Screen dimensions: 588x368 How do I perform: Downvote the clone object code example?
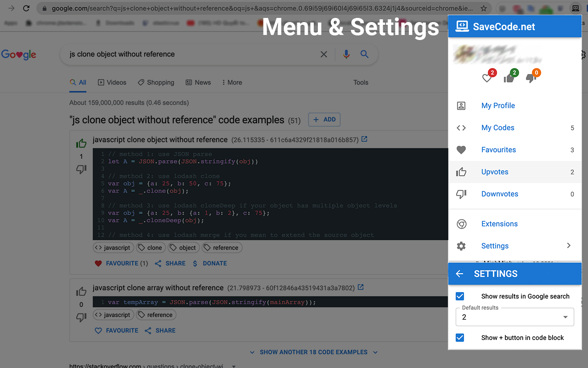click(x=81, y=169)
